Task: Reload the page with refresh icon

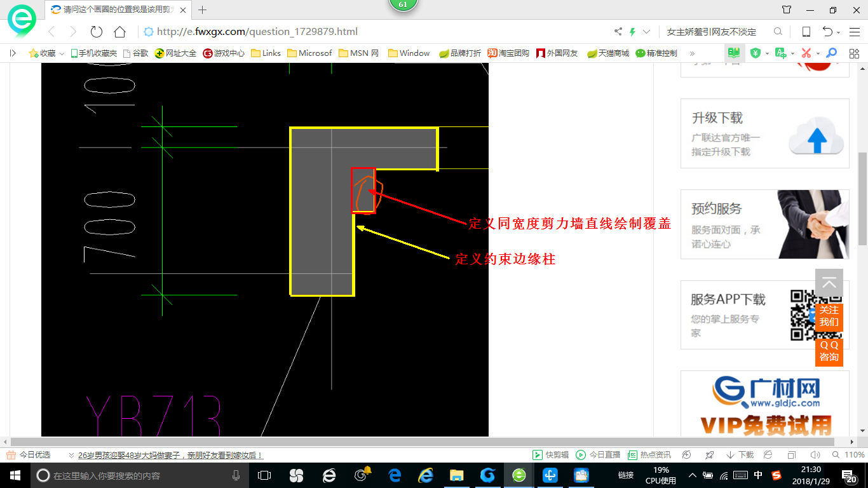Action: [x=97, y=32]
